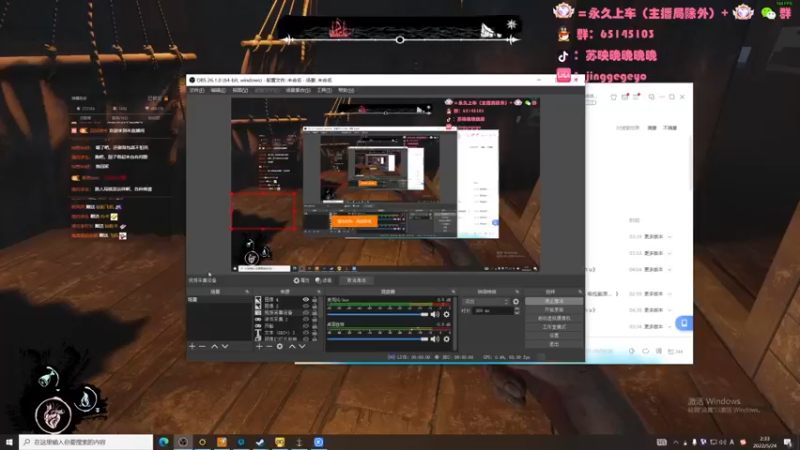Viewport: 800px width, 450px height.
Task: Pop out the Sources dock icon
Action: tap(319, 292)
